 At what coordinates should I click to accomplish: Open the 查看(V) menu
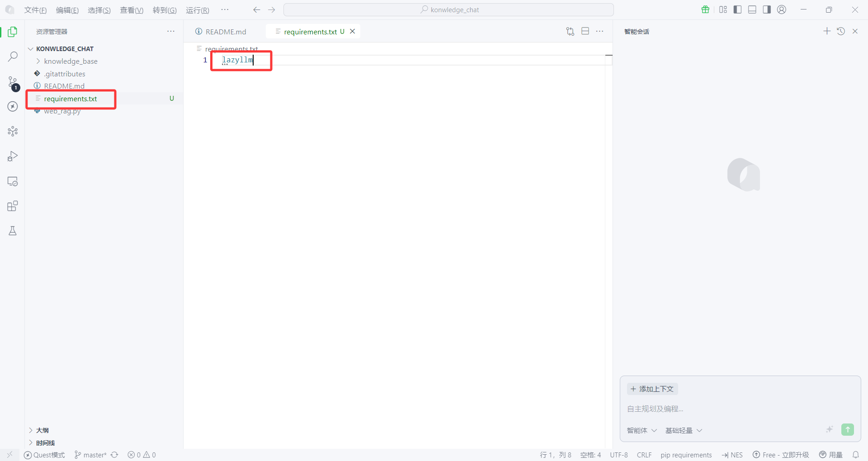point(132,10)
